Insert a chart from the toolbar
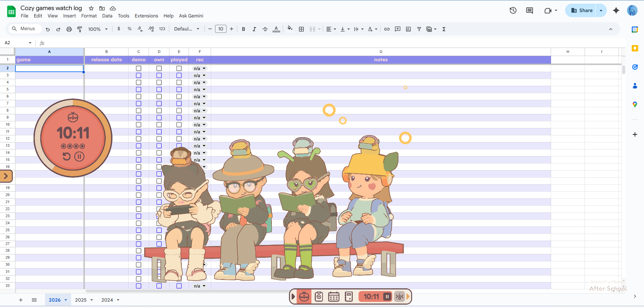This screenshot has height=307, width=644. tap(408, 29)
